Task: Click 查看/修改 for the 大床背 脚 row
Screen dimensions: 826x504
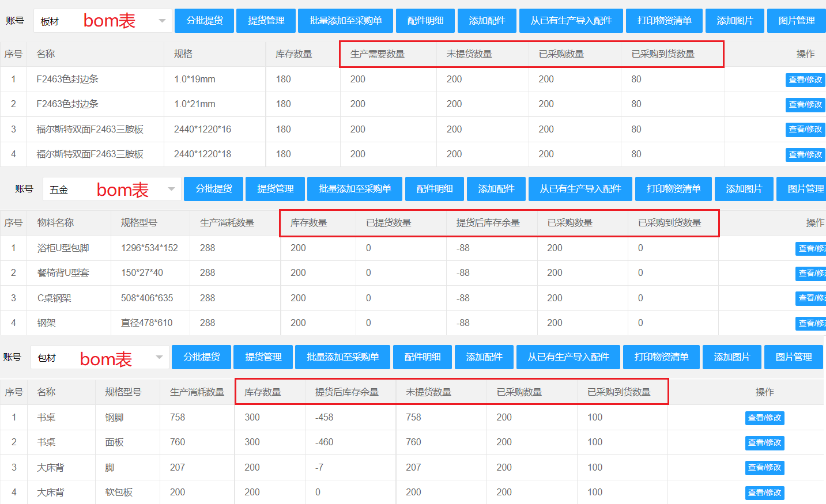Action: point(764,467)
